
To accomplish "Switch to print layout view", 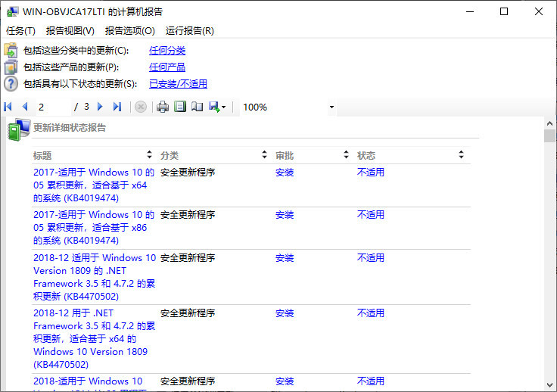I will (x=179, y=107).
